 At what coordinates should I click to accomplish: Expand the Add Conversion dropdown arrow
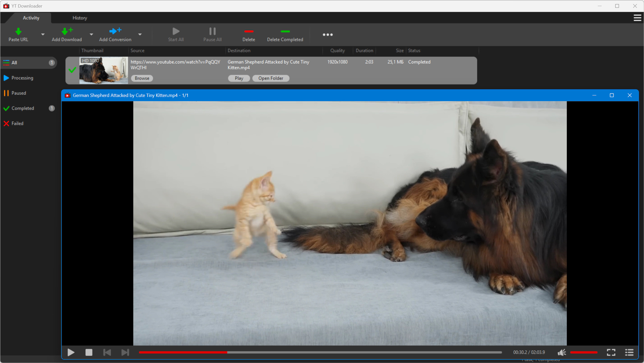point(140,34)
